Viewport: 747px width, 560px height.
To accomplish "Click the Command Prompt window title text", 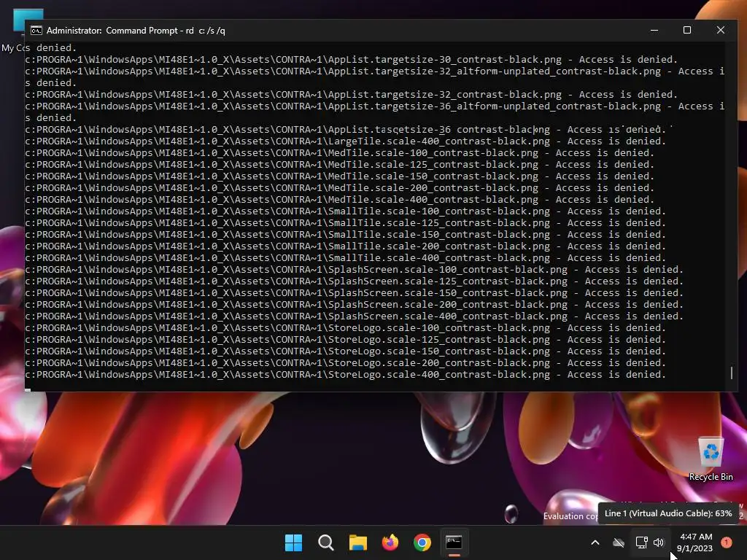I will click(135, 31).
